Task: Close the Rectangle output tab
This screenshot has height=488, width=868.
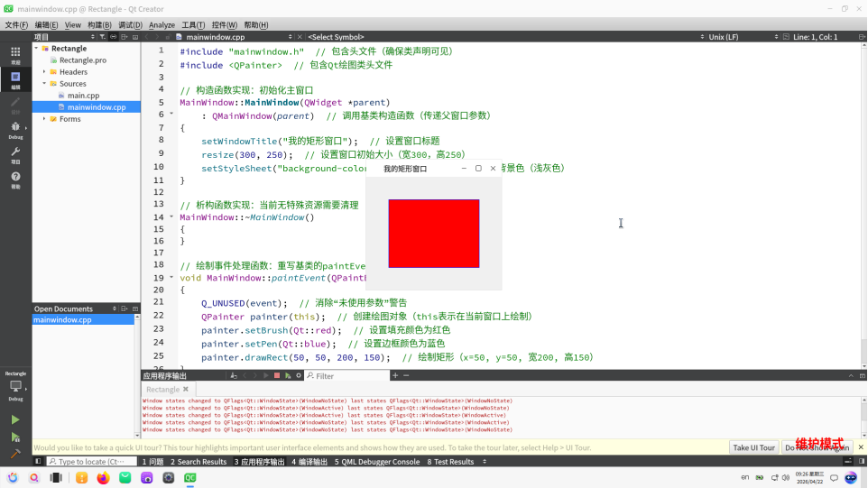Action: click(x=186, y=389)
